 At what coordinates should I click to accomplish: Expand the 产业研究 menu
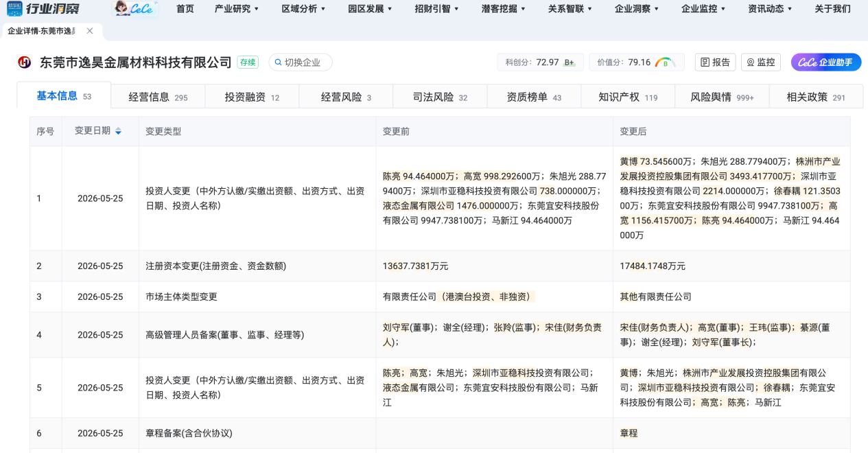[x=237, y=9]
